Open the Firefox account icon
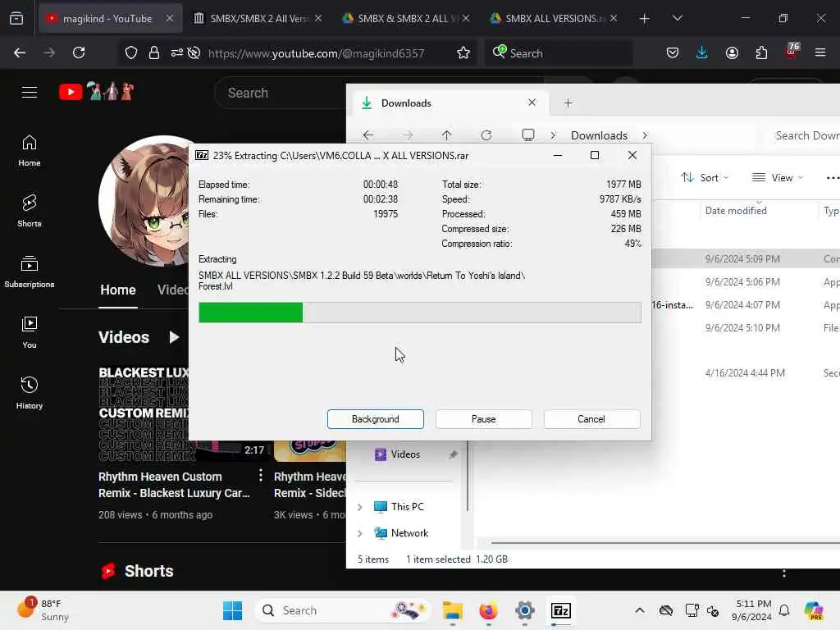This screenshot has width=840, height=630. [732, 52]
